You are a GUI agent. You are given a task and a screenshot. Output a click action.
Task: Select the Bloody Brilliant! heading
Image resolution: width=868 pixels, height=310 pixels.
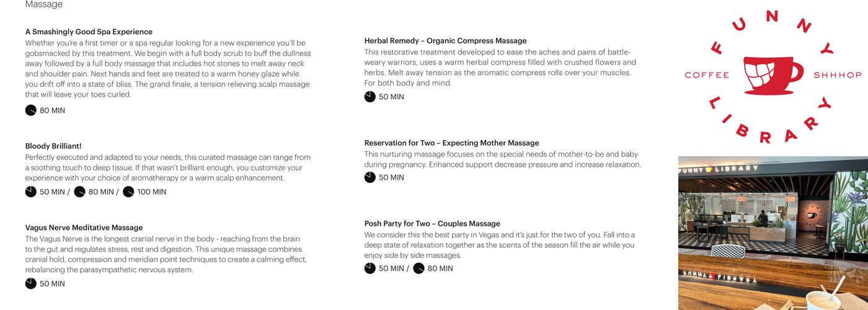click(x=53, y=146)
